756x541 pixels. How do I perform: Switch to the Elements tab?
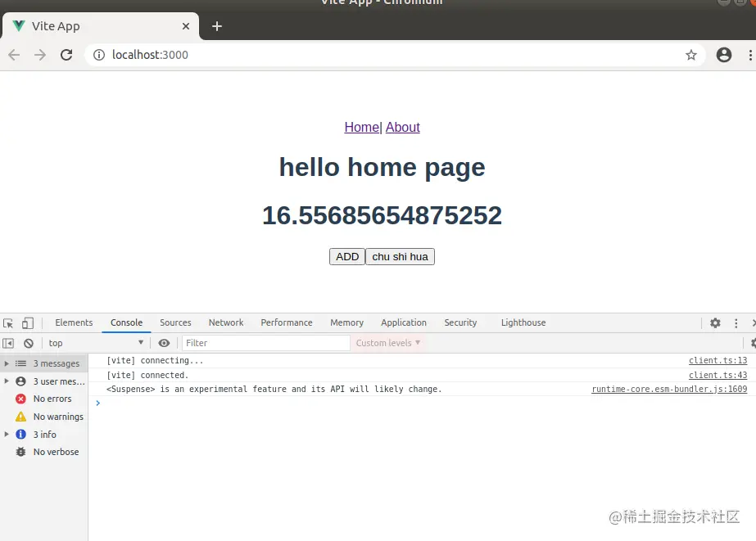pos(74,322)
